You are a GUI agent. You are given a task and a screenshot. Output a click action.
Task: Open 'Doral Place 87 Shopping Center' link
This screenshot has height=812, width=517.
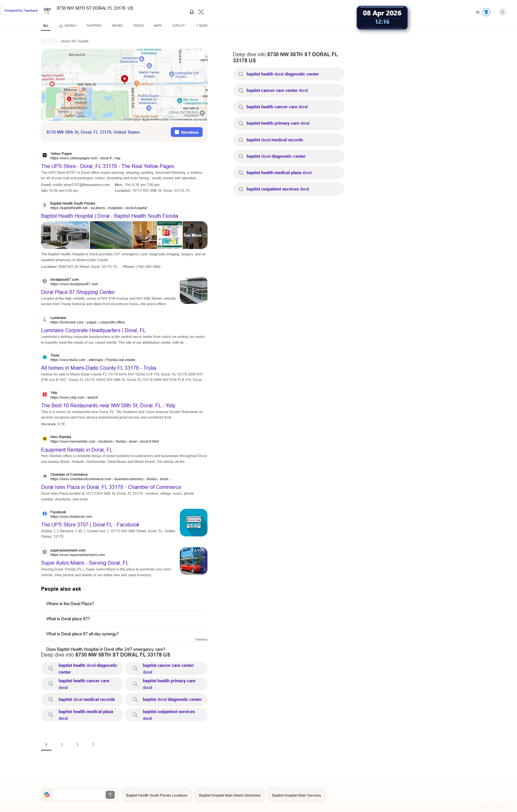click(x=78, y=292)
